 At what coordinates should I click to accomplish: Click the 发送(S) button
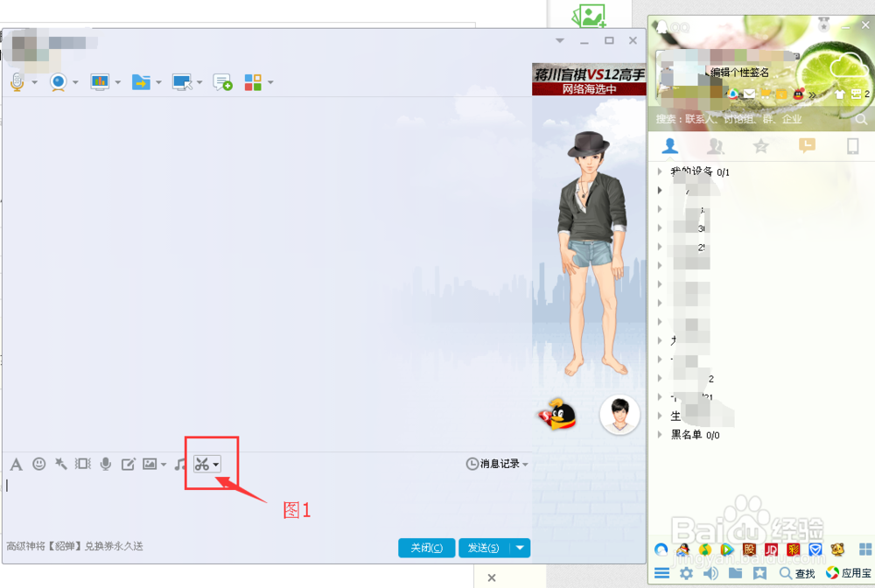(484, 548)
